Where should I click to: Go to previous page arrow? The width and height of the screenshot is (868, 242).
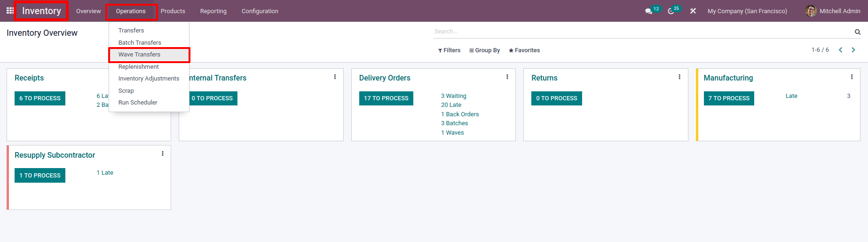(x=840, y=50)
